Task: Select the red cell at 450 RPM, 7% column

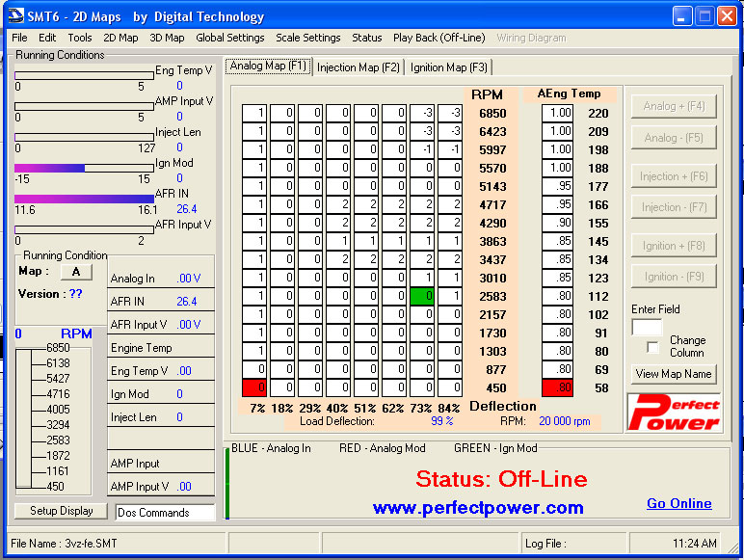Action: (x=254, y=387)
